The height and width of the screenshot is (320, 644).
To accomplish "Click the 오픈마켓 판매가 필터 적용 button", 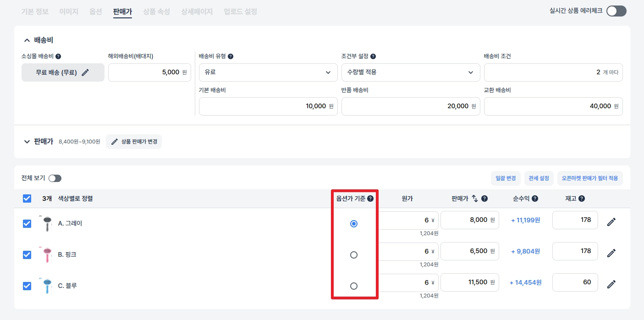I will 590,178.
